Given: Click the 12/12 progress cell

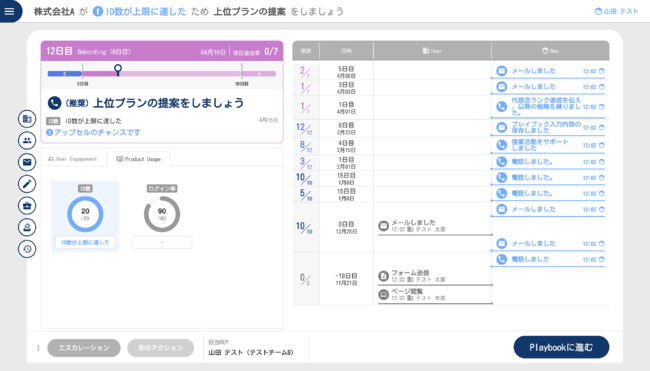Looking at the screenshot, I should point(305,129).
